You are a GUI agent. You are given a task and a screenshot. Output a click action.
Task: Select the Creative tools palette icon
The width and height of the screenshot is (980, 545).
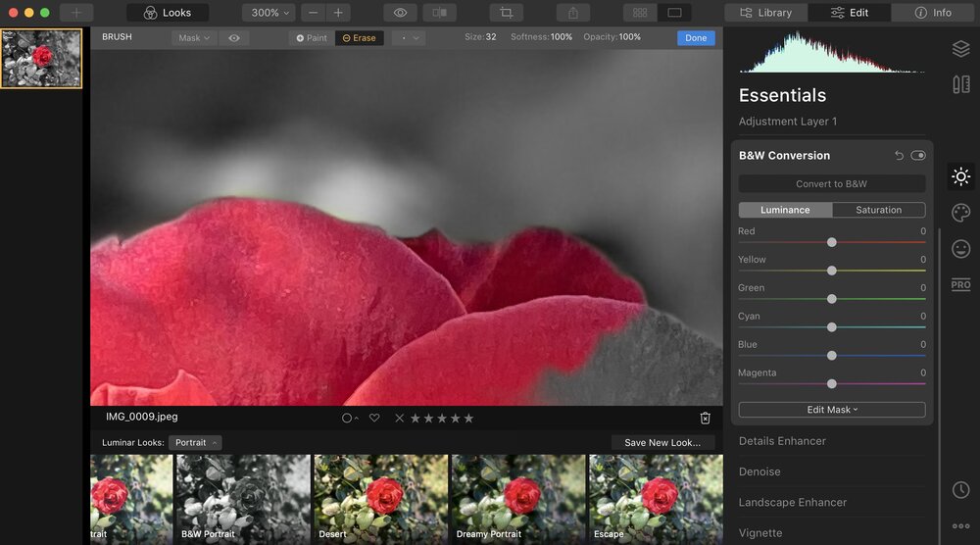tap(960, 213)
